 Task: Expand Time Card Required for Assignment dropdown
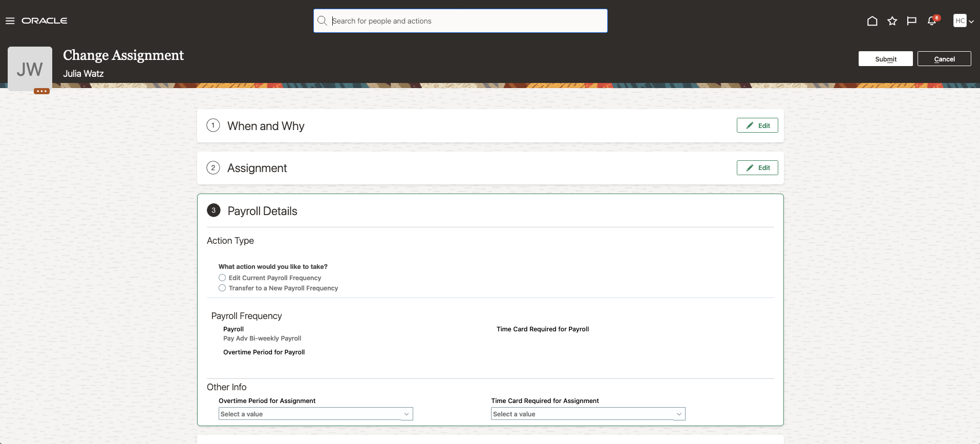679,414
